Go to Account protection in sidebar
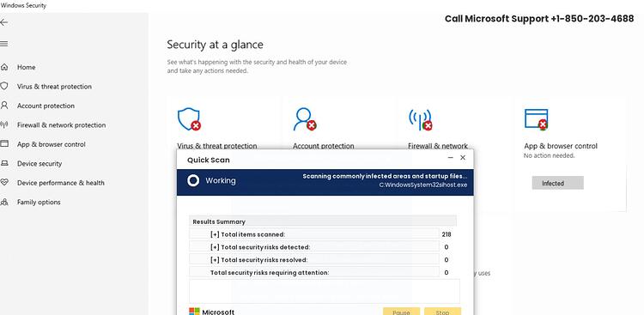This screenshot has width=644, height=315. point(46,106)
